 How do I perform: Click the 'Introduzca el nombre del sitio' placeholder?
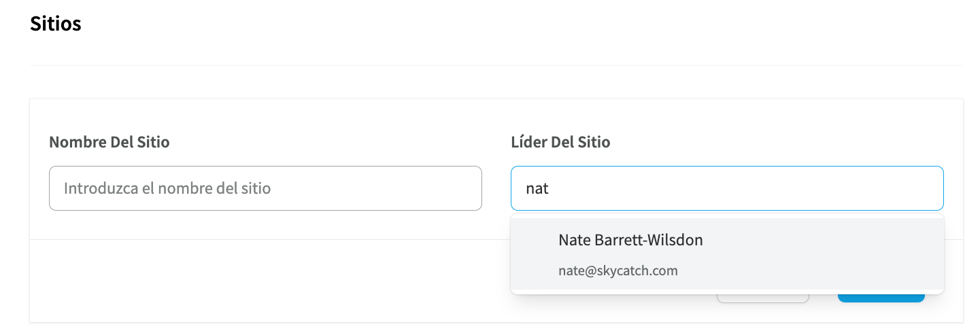(x=167, y=188)
